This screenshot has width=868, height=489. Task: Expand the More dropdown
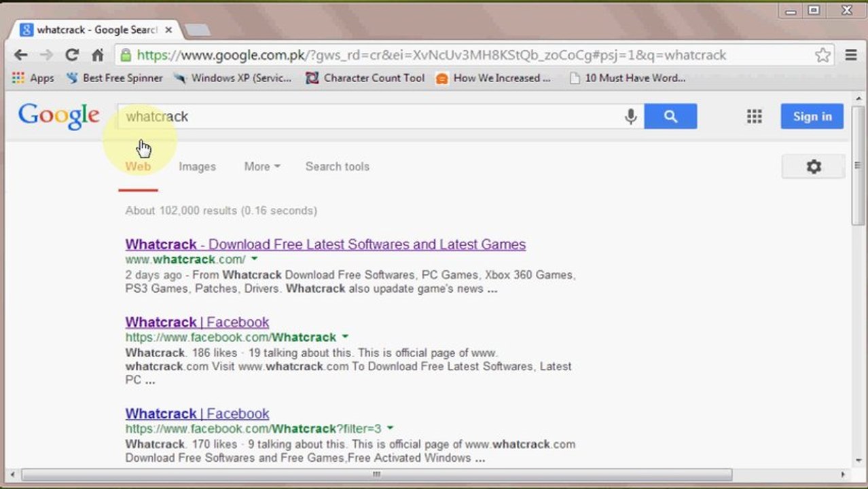262,166
